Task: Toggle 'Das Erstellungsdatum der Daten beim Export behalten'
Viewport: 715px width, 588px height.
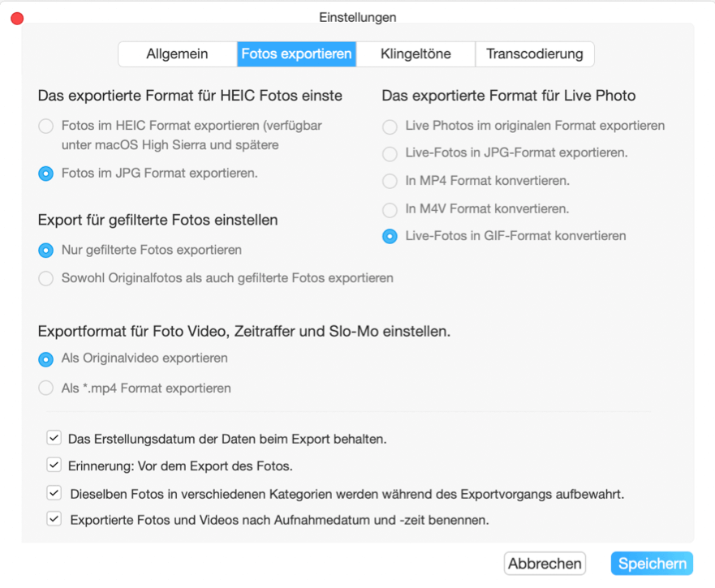Action: pos(54,438)
